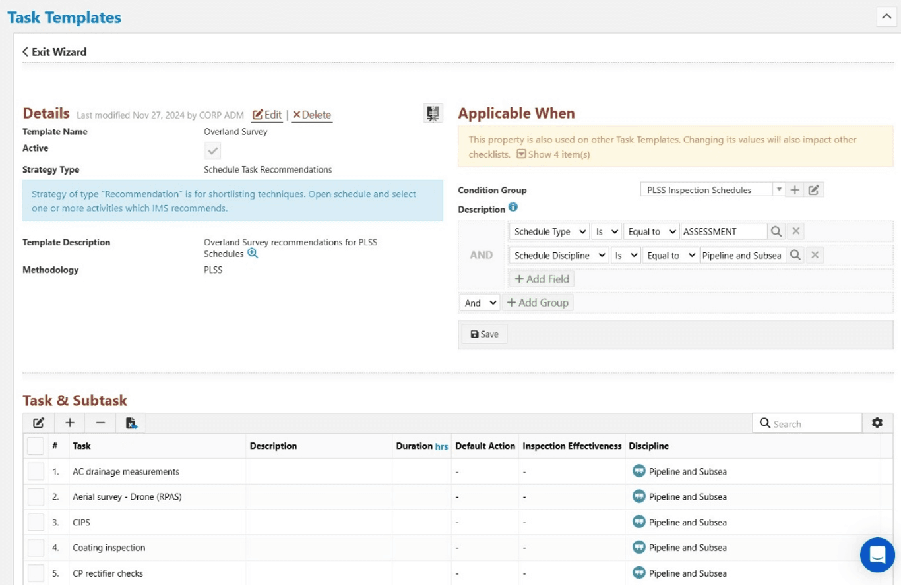
Task: Select checkbox for Coating inspection row
Action: click(x=36, y=548)
